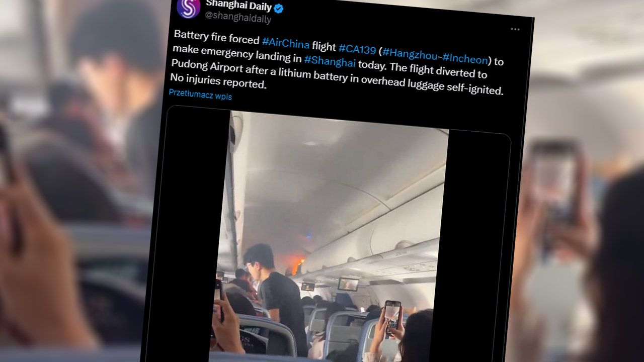Click the 'No injuries reported' line

coord(218,81)
